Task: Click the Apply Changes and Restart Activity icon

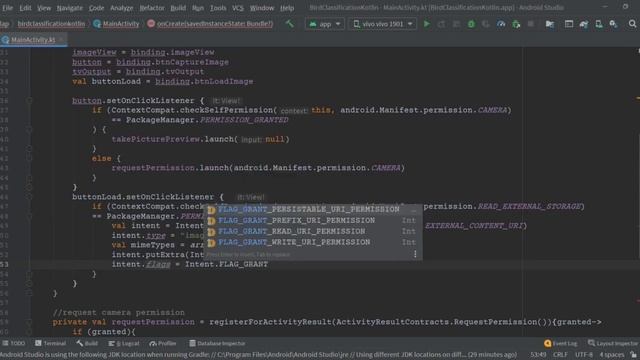Action: pos(441,24)
